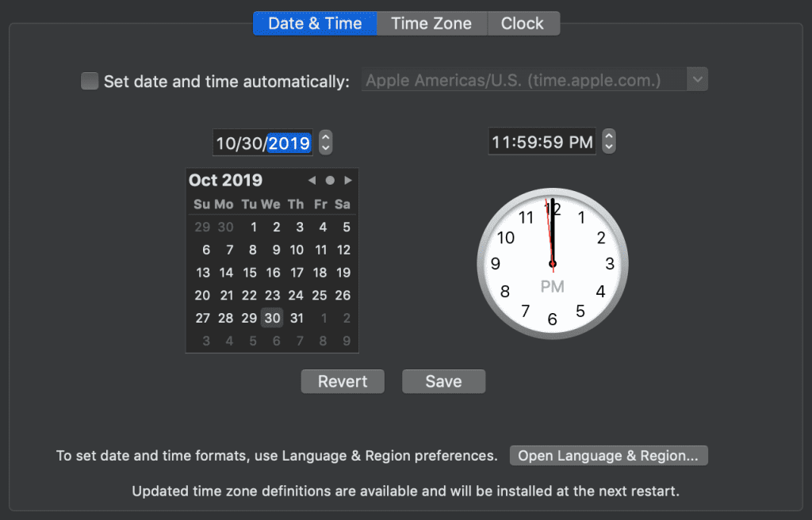Viewport: 812px width, 520px height.
Task: Select October 31 in the calendar
Action: point(297,318)
